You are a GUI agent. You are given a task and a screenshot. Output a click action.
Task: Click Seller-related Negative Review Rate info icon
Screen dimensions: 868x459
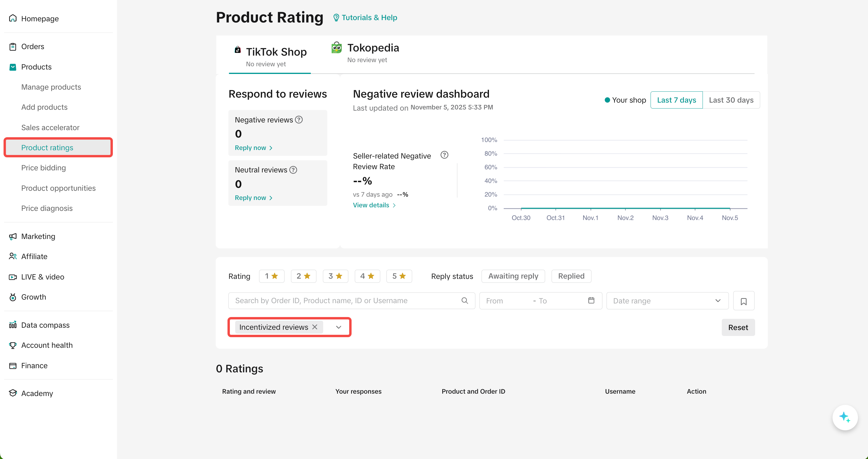click(444, 155)
